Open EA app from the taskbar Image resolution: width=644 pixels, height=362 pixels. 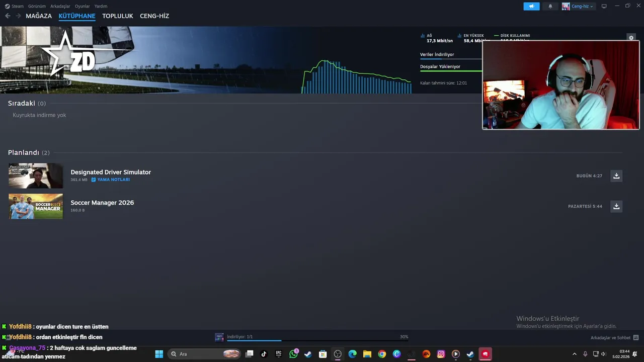point(426,354)
